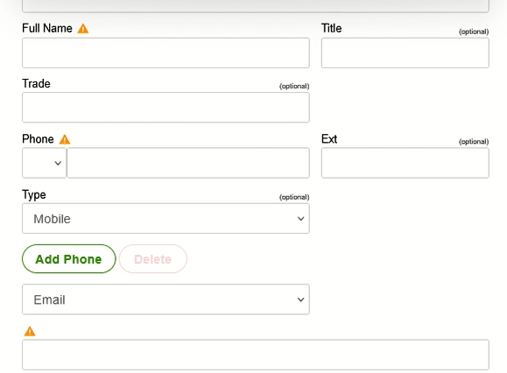Open the Email contact method dropdown
The height and width of the screenshot is (373, 507).
click(x=166, y=299)
